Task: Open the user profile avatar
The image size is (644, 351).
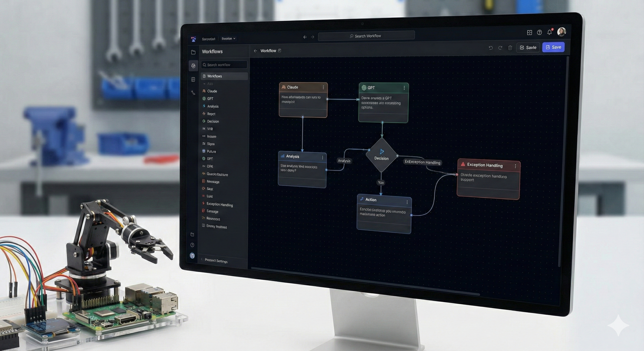Action: click(561, 32)
